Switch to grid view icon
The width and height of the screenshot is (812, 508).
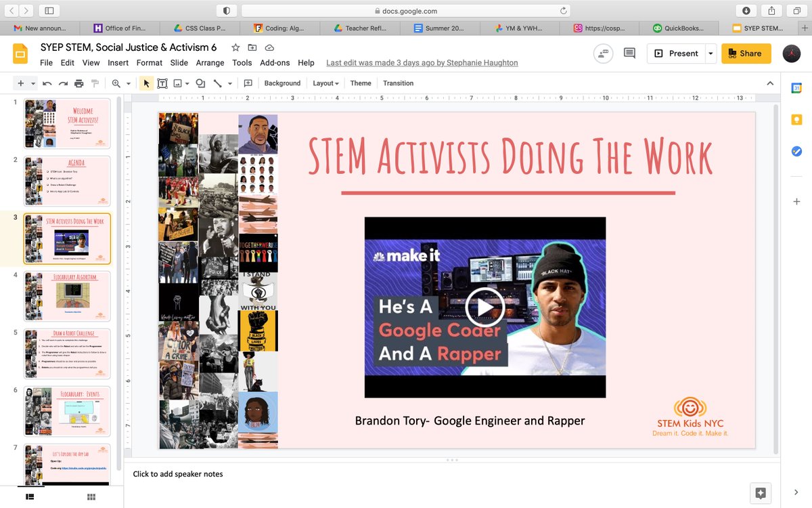pyautogui.click(x=91, y=497)
